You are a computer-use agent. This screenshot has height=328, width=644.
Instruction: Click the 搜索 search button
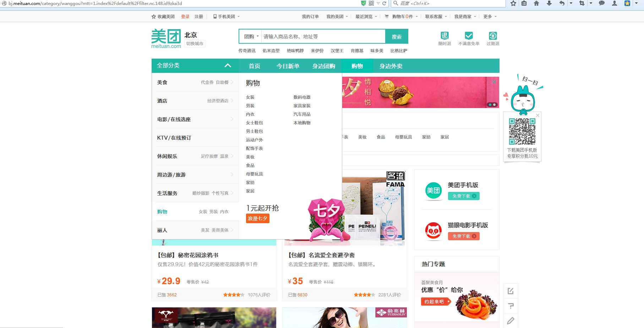pyautogui.click(x=397, y=36)
